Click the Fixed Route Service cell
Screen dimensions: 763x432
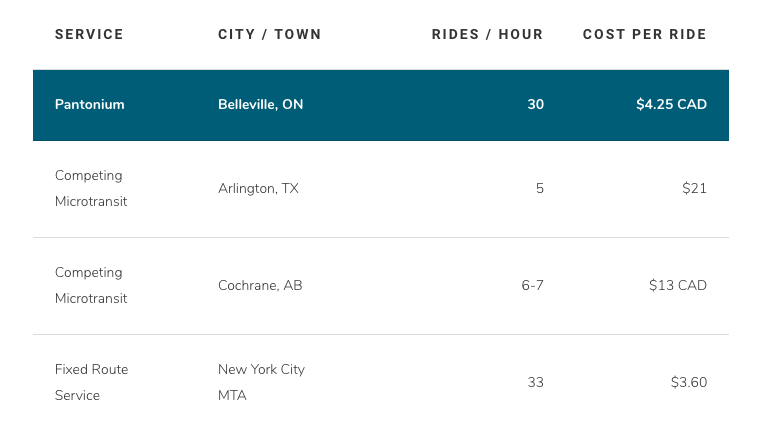[x=91, y=382]
